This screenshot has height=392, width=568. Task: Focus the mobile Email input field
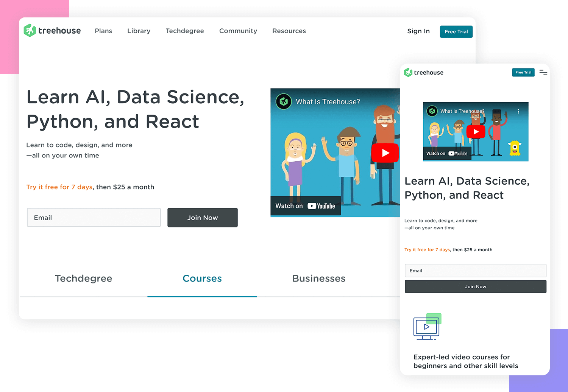pos(476,271)
